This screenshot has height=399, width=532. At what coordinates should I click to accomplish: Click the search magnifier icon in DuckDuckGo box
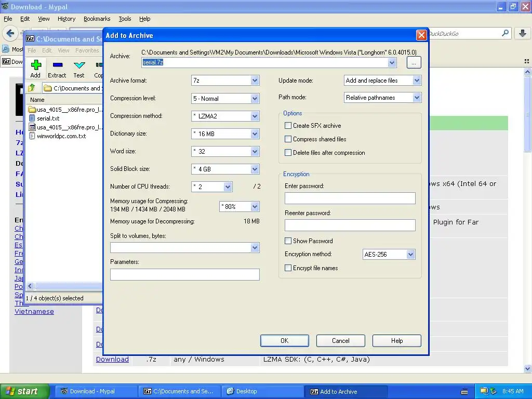(x=505, y=33)
